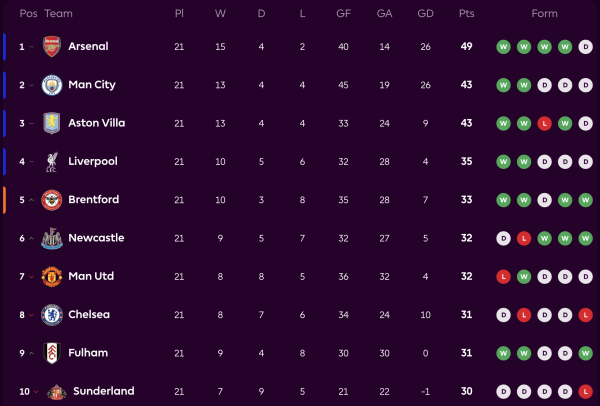Click the Brentford club badge
This screenshot has height=406, width=600.
51,199
